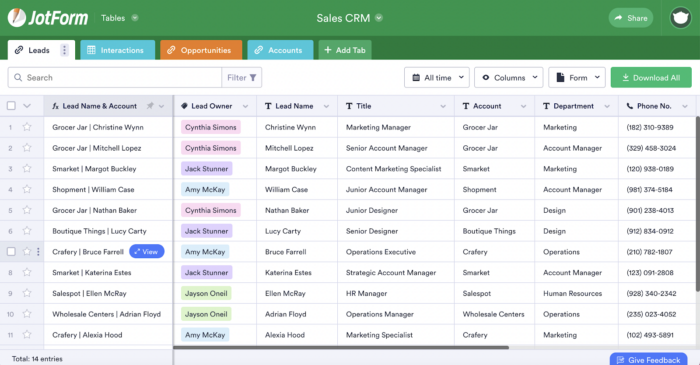Click the Amy McKay tag in row 4
This screenshot has height=365, width=700.
point(205,189)
